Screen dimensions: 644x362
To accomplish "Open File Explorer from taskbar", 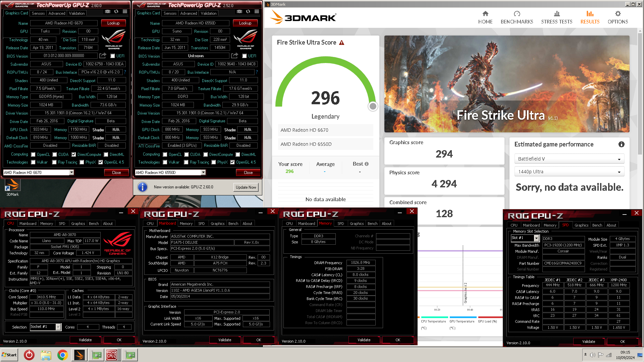I will (46, 355).
